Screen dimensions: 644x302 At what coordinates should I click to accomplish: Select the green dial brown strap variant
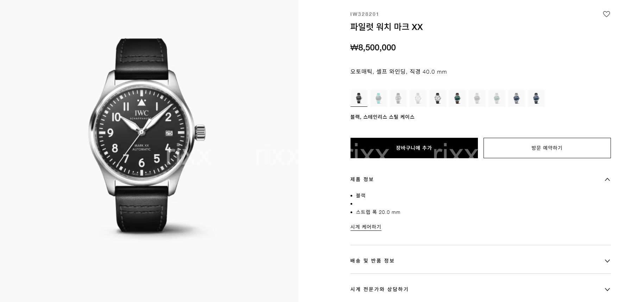click(457, 98)
